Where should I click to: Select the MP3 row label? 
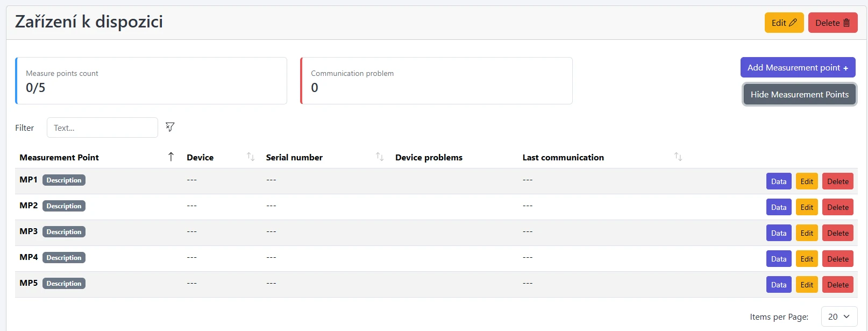point(29,231)
